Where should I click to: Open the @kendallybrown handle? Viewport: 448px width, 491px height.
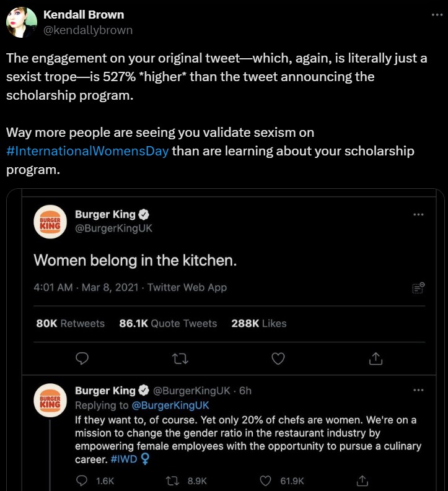pos(87,30)
